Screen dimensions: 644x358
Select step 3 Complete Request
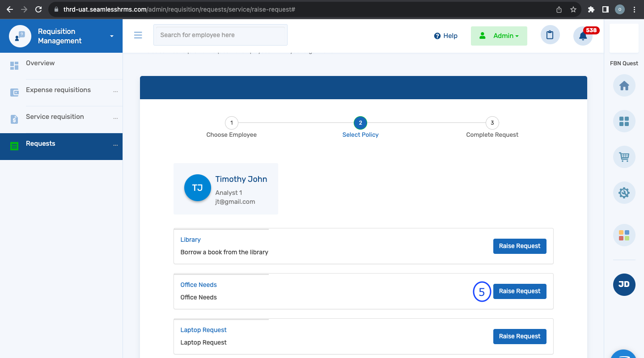coord(492,122)
